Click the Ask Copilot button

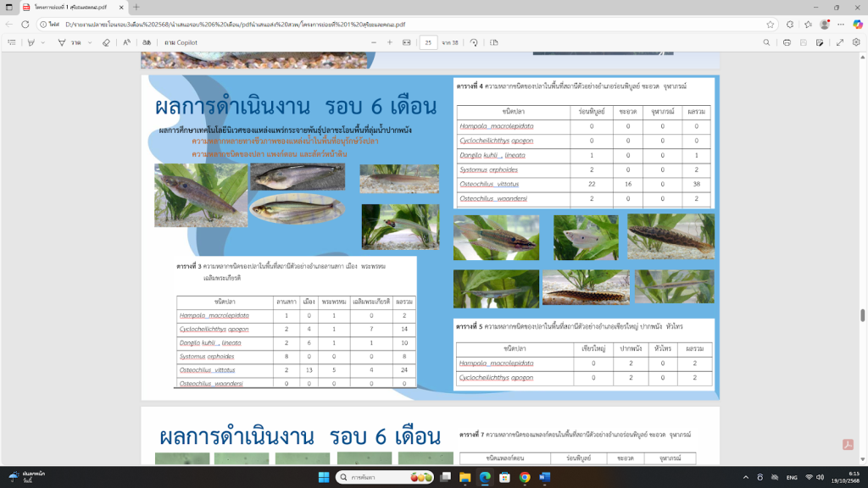click(181, 42)
